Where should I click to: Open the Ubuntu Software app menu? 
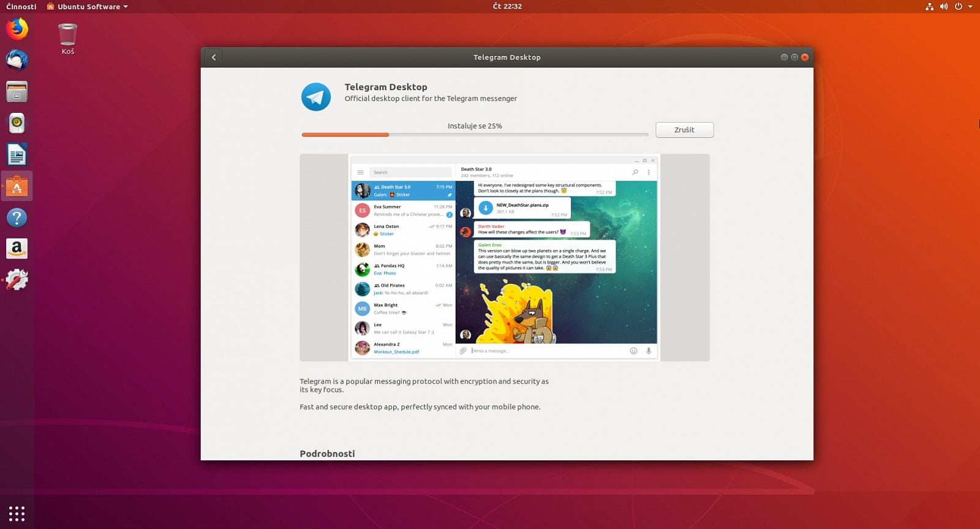pyautogui.click(x=88, y=6)
